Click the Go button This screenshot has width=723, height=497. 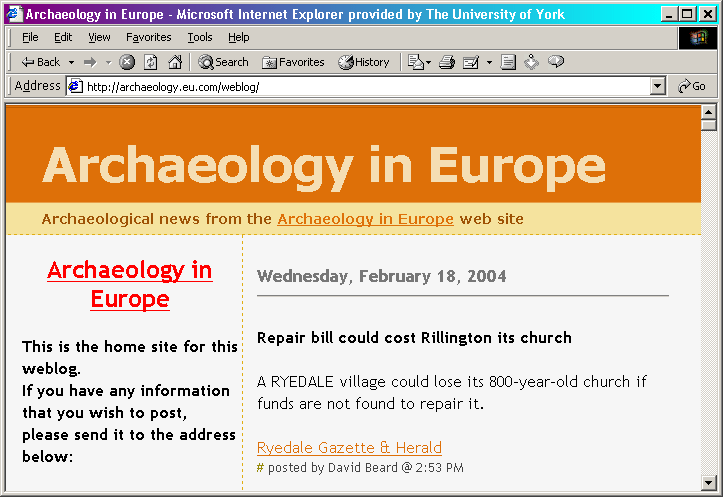coord(692,86)
